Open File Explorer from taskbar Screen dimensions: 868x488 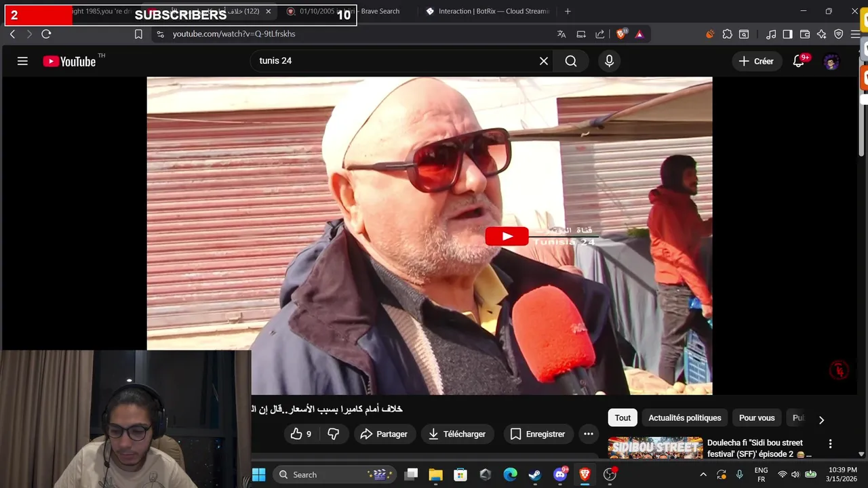(x=435, y=474)
